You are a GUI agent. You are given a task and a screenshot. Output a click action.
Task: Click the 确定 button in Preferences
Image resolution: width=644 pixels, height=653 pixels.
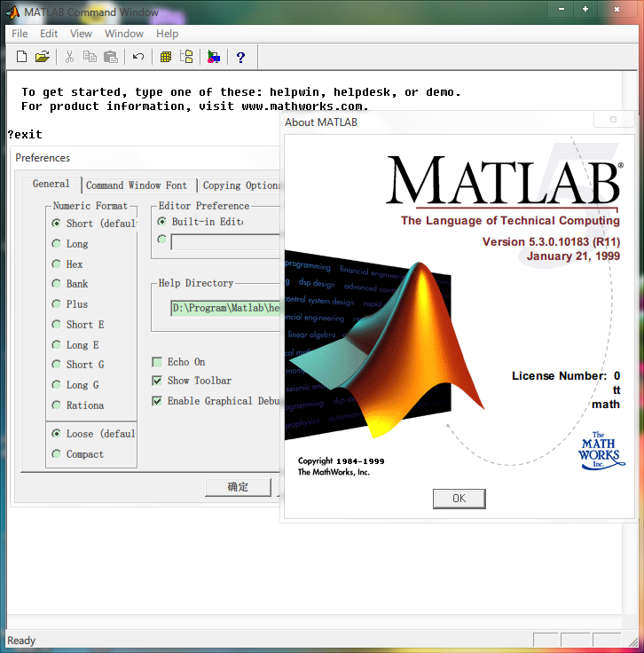point(238,486)
